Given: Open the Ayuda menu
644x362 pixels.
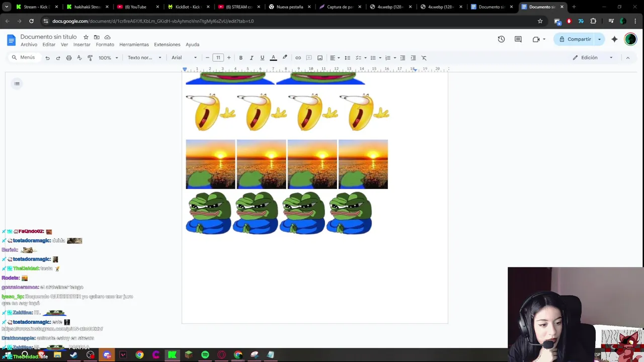Looking at the screenshot, I should [x=192, y=45].
